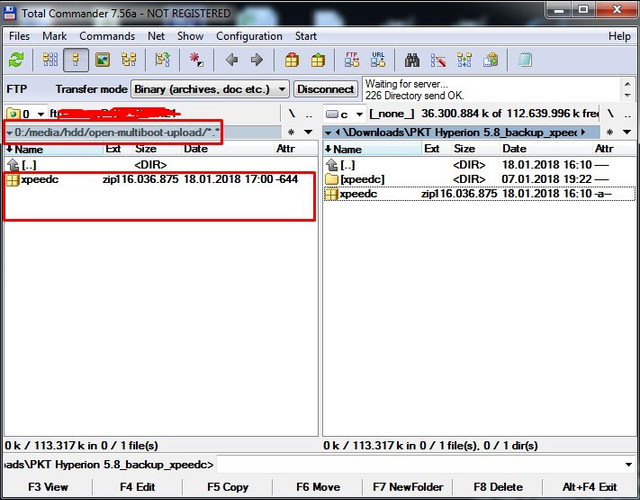This screenshot has height=500, width=640.
Task: Show thumbnail view icon in toolbar
Action: 102,60
